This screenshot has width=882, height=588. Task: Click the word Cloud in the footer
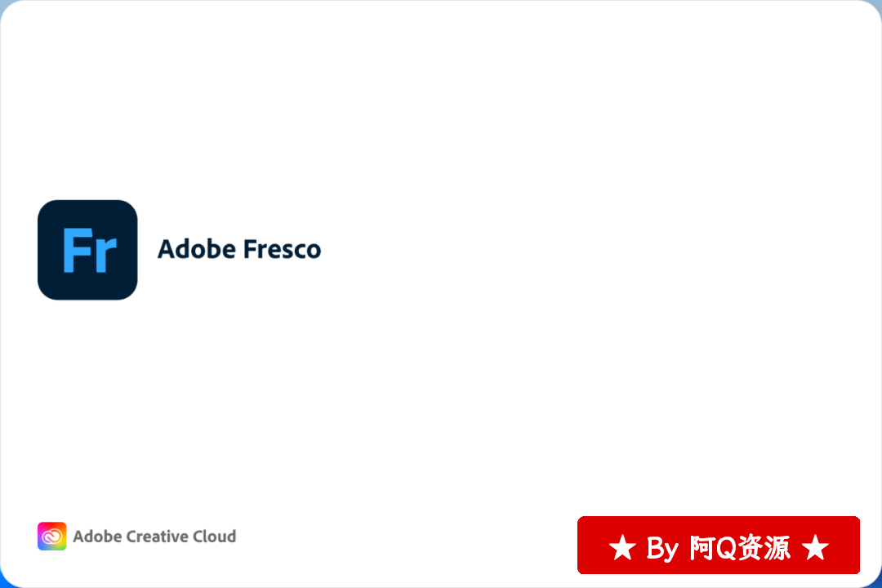(214, 537)
